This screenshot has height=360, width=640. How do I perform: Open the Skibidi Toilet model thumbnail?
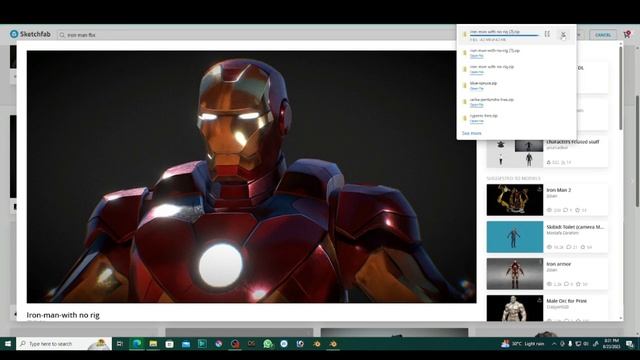(515, 237)
